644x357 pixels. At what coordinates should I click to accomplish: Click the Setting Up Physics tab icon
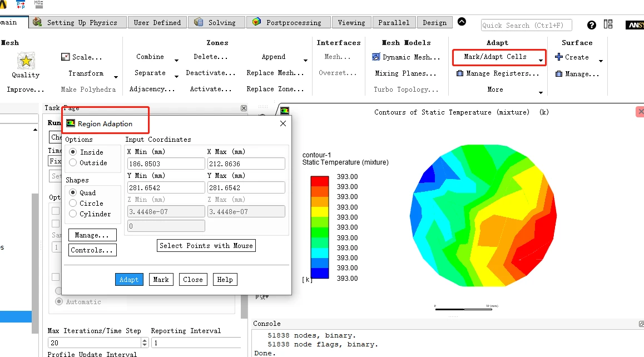[37, 22]
